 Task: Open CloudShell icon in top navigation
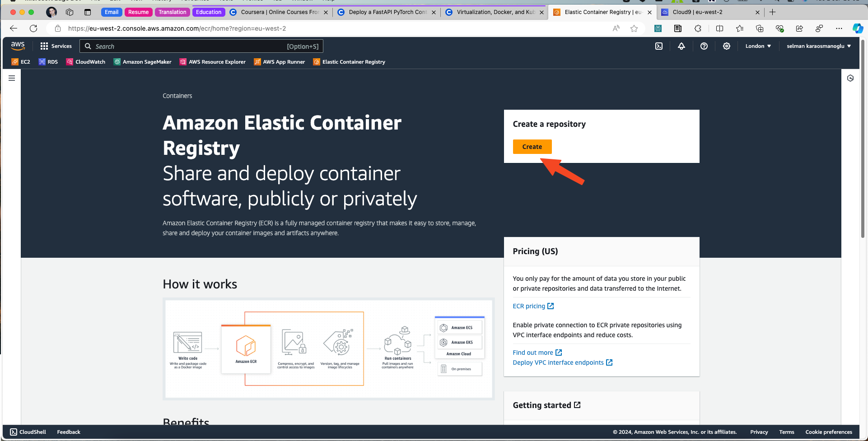tap(659, 46)
